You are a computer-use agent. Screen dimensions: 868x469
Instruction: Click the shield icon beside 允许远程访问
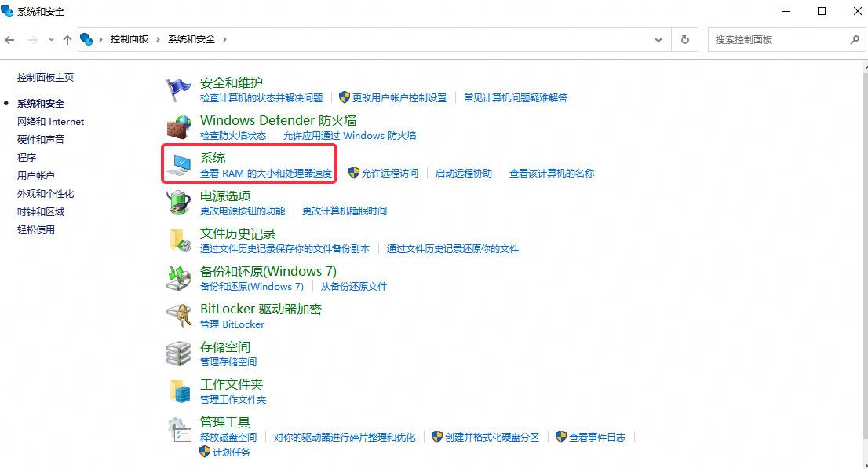[354, 173]
